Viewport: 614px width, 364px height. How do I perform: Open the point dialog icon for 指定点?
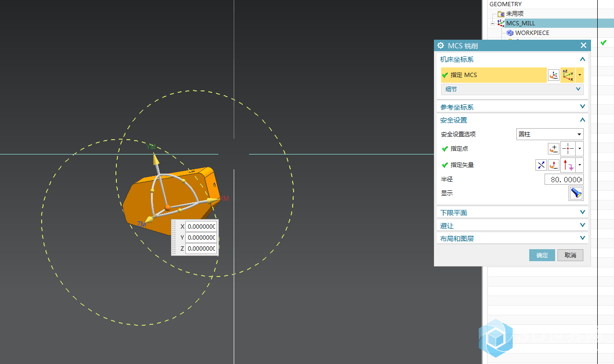(553, 149)
